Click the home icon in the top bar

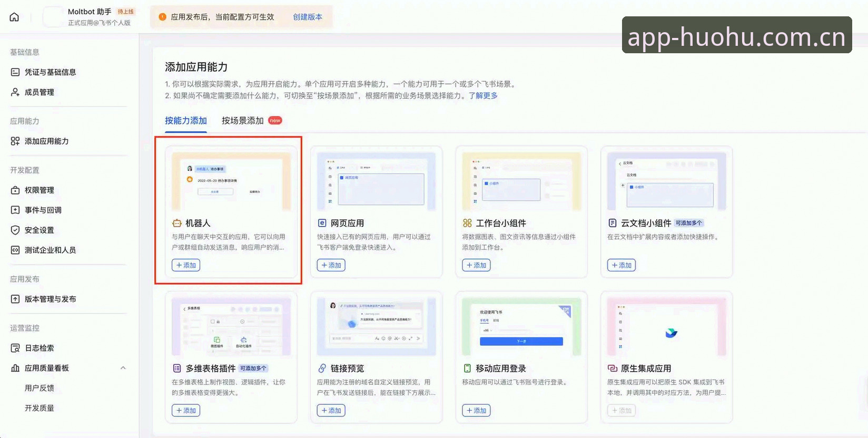(x=14, y=17)
